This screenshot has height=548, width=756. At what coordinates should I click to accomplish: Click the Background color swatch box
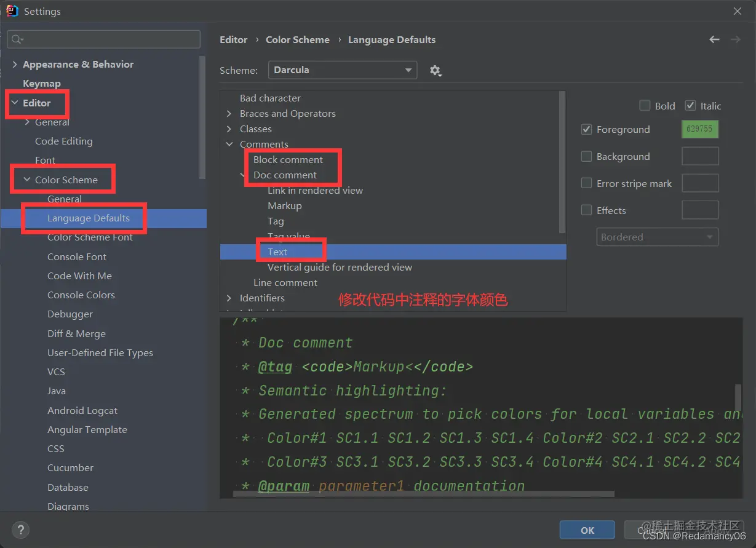coord(700,156)
